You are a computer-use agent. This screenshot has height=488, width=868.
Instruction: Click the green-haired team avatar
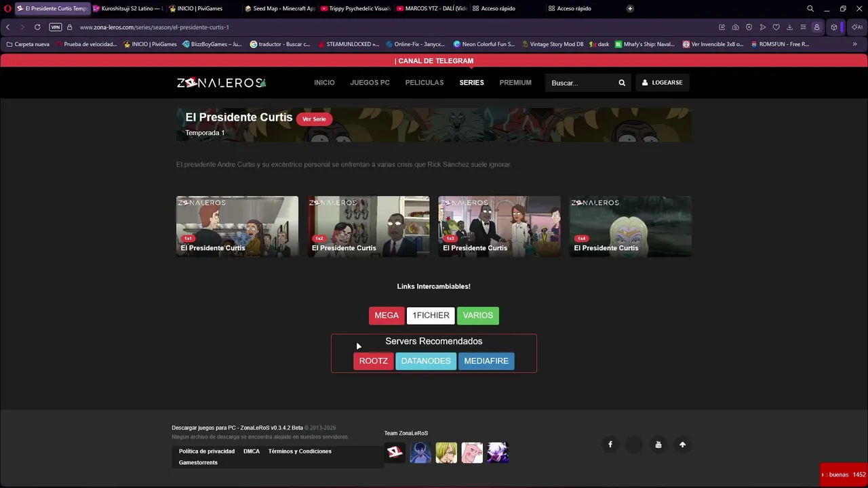coord(446,453)
